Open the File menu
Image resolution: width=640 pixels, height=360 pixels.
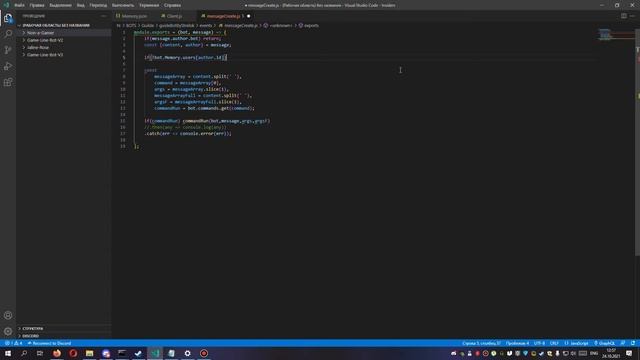pyautogui.click(x=19, y=5)
